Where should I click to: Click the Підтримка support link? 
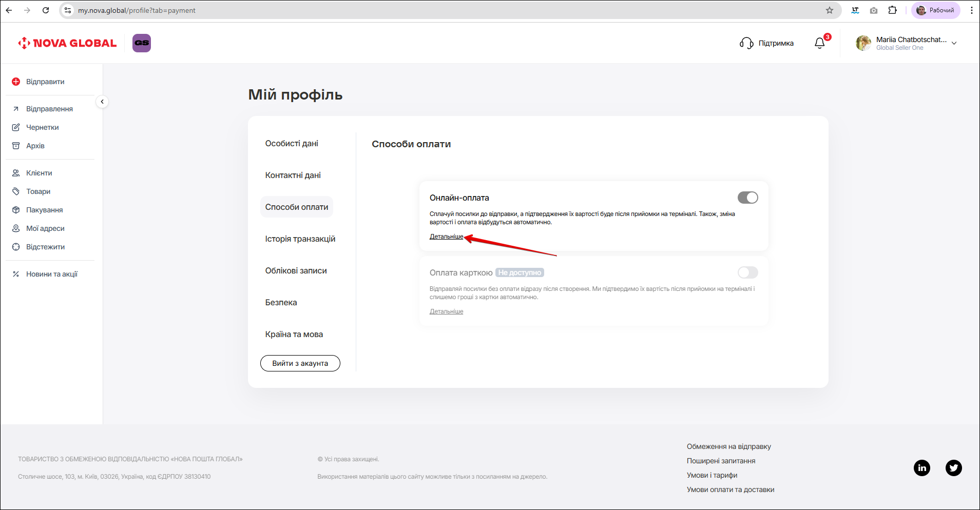776,43
